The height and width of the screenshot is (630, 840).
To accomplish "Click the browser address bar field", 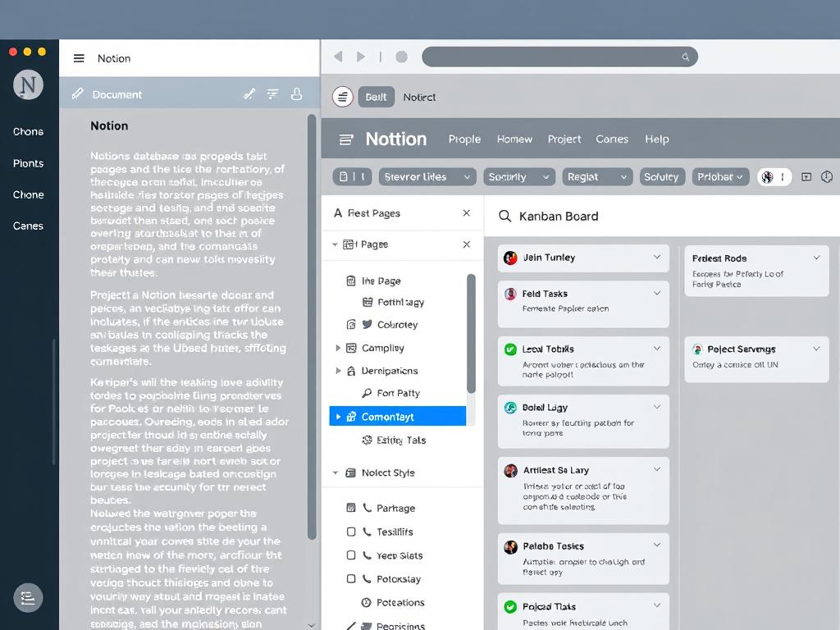I will pos(559,57).
